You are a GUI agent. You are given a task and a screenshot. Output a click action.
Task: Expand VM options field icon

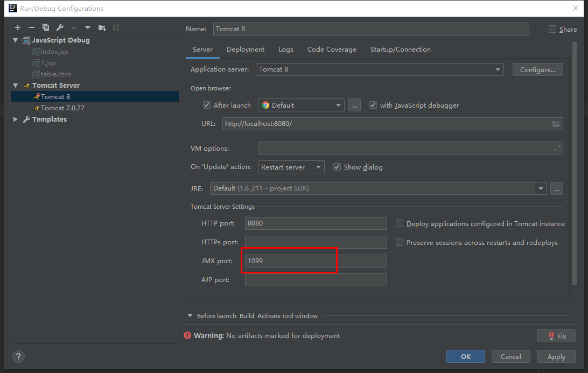pos(557,148)
